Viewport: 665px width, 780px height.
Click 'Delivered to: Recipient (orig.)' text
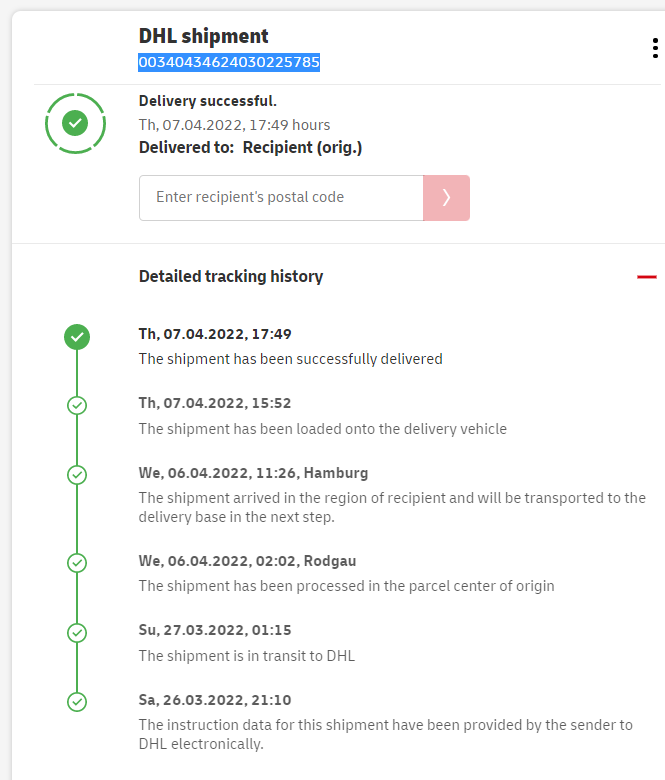click(x=250, y=148)
